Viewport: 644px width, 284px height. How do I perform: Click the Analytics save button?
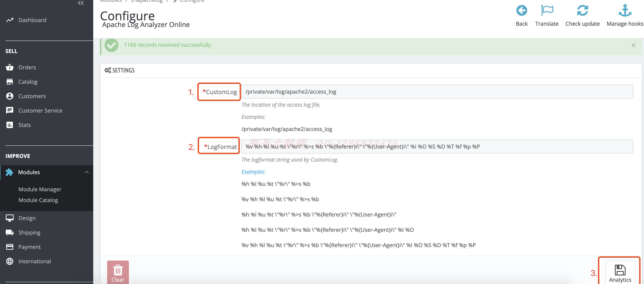[620, 273]
